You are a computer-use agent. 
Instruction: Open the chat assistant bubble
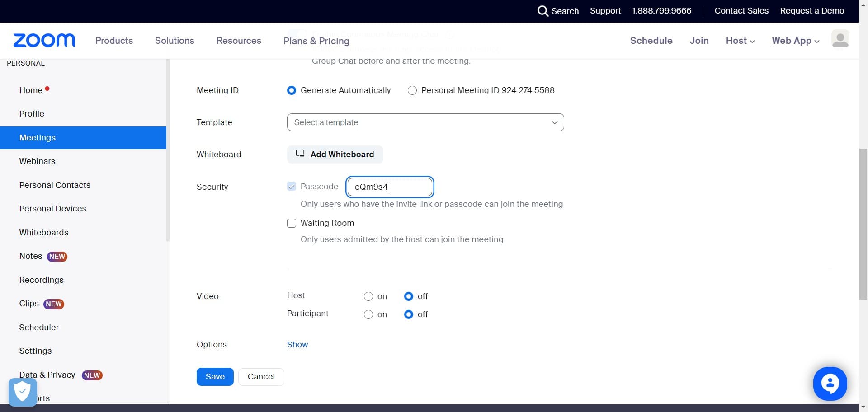830,384
